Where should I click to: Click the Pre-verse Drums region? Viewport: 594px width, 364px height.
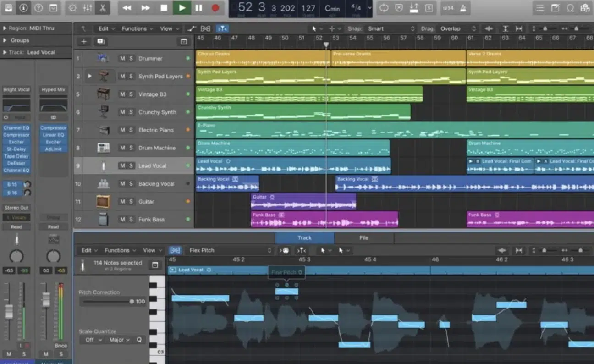tap(398, 58)
